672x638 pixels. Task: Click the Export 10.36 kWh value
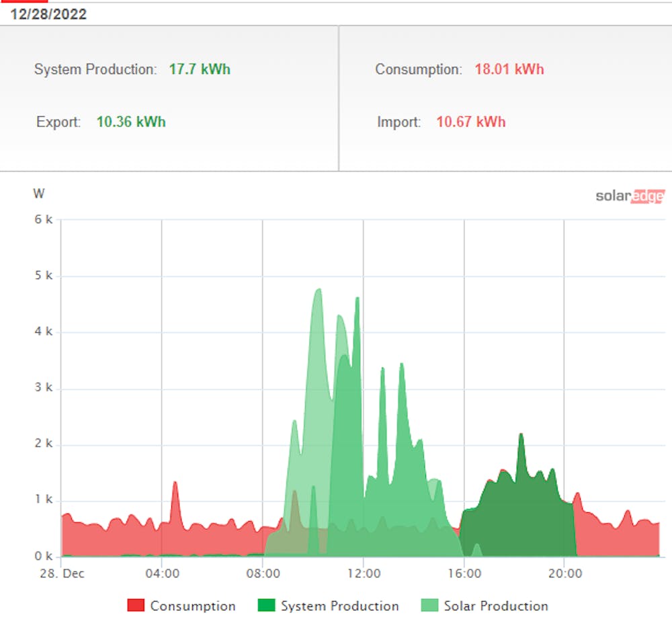point(131,122)
